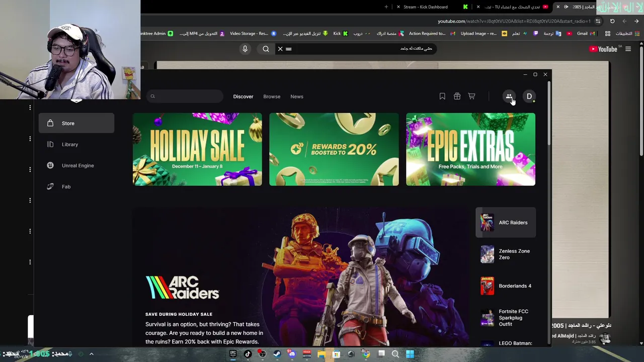644x362 pixels.
Task: Select Zenless Zone Zero in featured list
Action: click(506, 254)
